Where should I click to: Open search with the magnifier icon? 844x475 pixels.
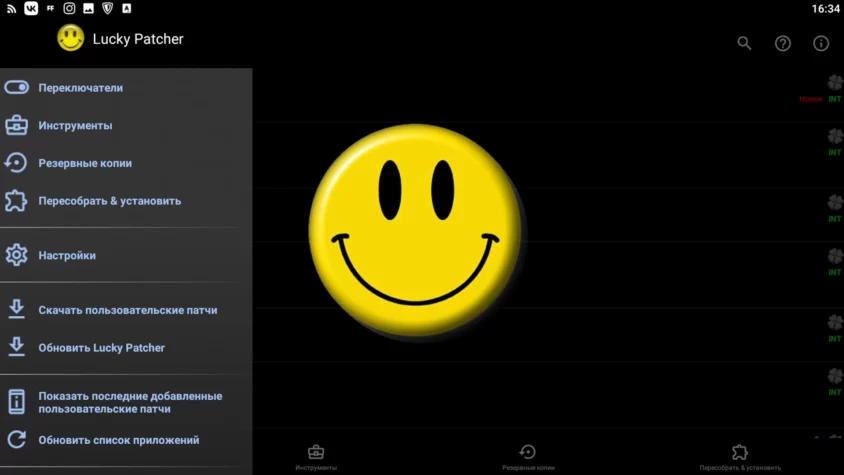pos(744,43)
